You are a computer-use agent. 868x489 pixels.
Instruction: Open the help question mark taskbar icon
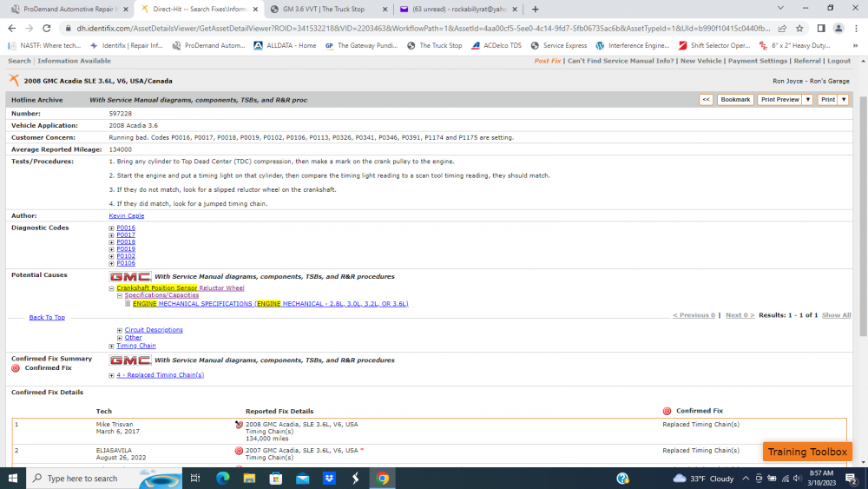pos(622,478)
